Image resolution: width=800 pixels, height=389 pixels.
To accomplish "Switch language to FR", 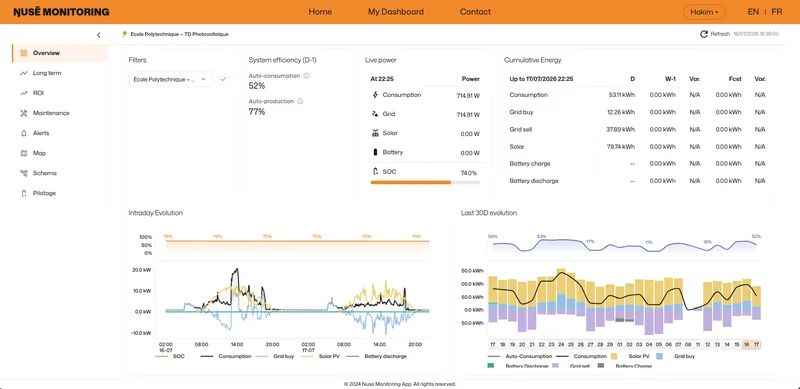I will (x=777, y=12).
